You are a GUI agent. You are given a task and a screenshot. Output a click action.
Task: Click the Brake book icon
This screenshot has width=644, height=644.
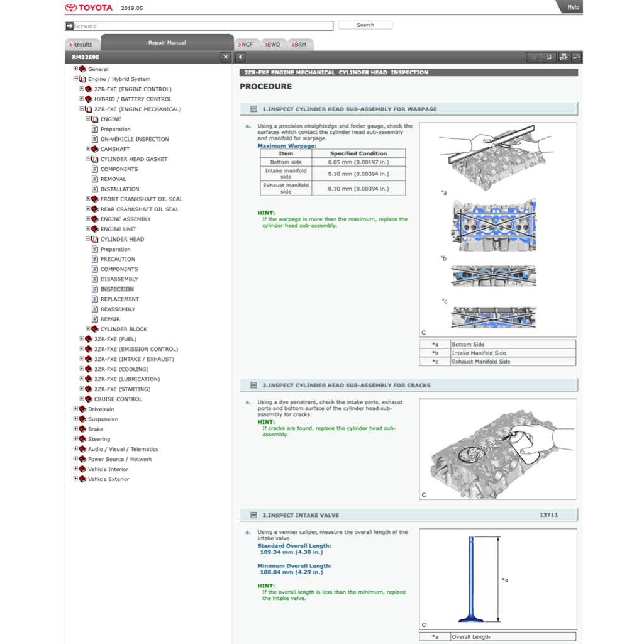pyautogui.click(x=82, y=429)
